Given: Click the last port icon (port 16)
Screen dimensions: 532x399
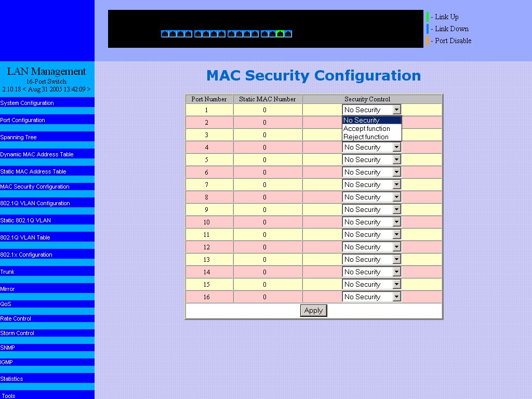Looking at the screenshot, I should click(x=288, y=34).
